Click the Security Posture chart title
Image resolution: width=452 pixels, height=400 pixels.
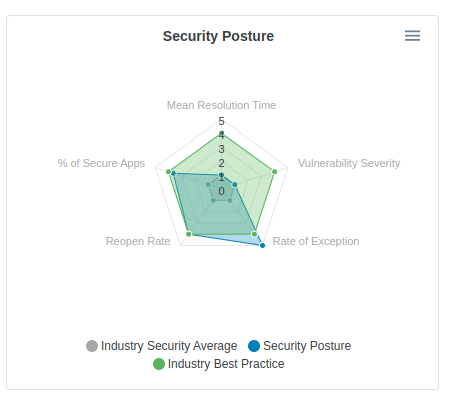(218, 36)
